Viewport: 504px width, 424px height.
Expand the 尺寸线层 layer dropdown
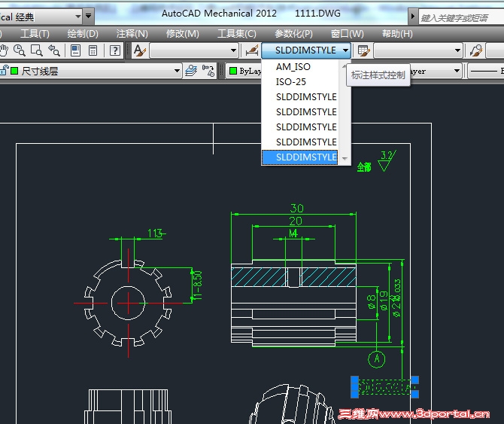point(177,71)
